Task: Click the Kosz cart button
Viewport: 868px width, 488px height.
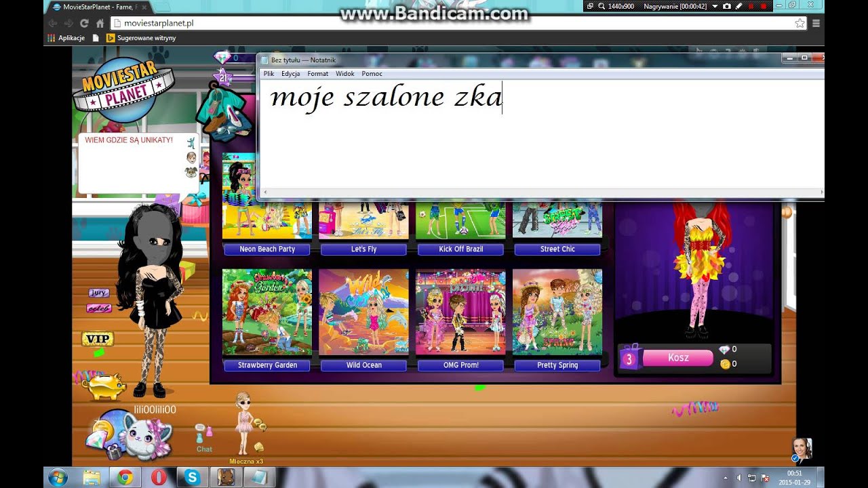Action: 678,358
